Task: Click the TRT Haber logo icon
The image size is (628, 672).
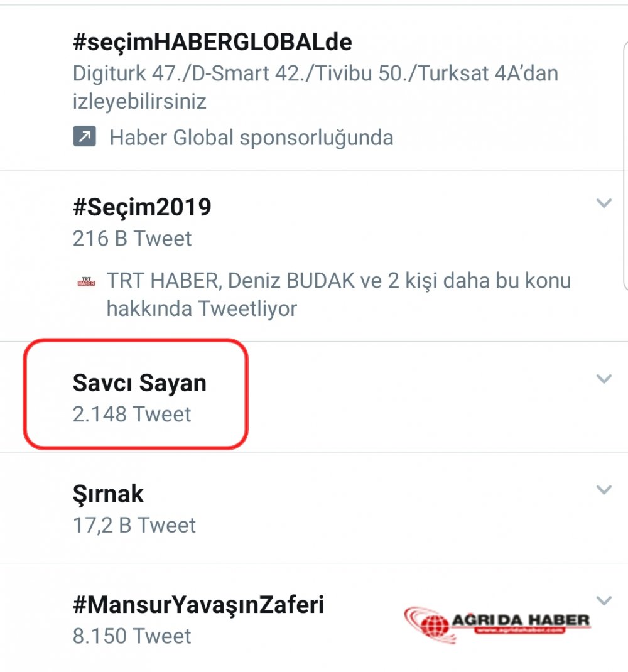Action: point(86,283)
